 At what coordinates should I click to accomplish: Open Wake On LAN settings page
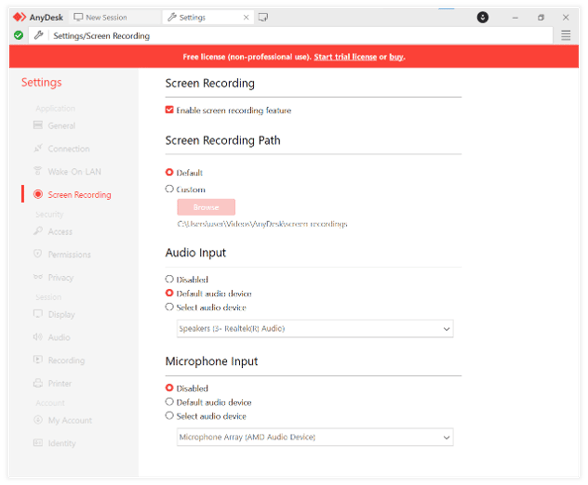74,171
